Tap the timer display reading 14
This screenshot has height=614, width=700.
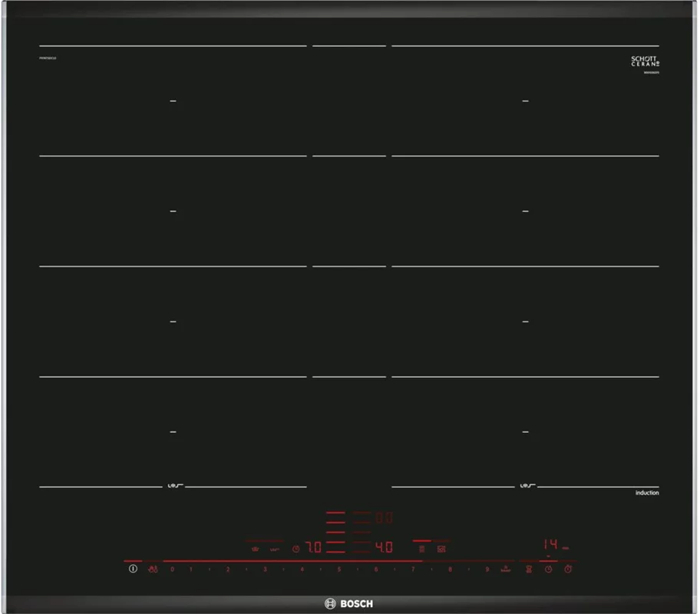pos(550,544)
